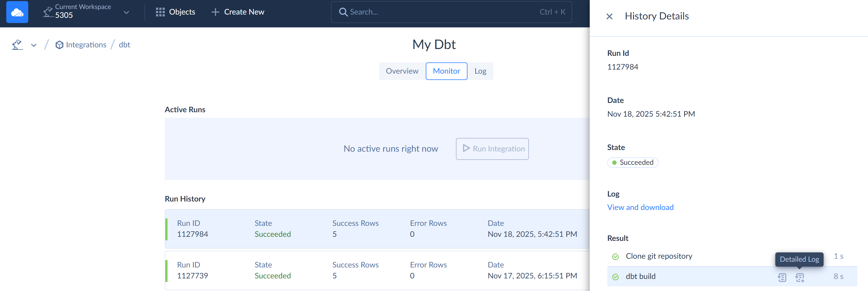Open the CloudBeam app home via logo icon
This screenshot has height=291, width=868.
(17, 12)
